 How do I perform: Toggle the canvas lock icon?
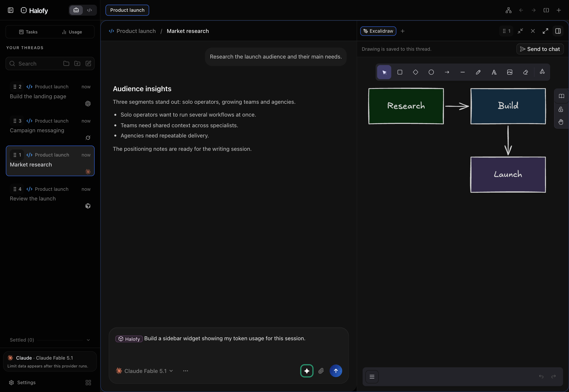tap(561, 109)
